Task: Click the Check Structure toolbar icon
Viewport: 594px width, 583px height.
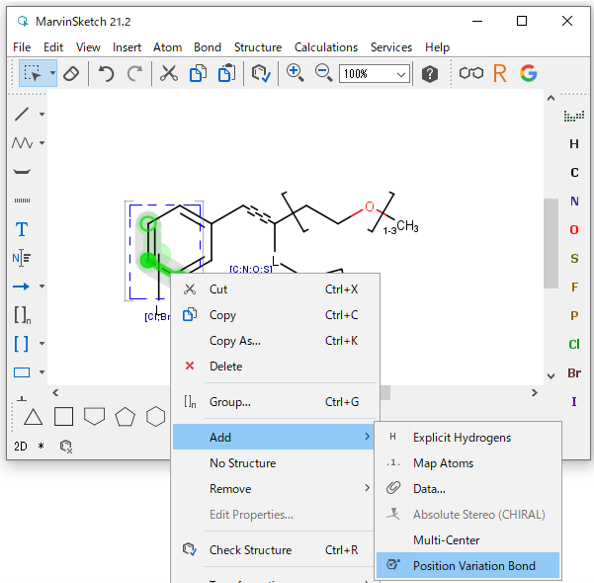Action: coord(261,73)
